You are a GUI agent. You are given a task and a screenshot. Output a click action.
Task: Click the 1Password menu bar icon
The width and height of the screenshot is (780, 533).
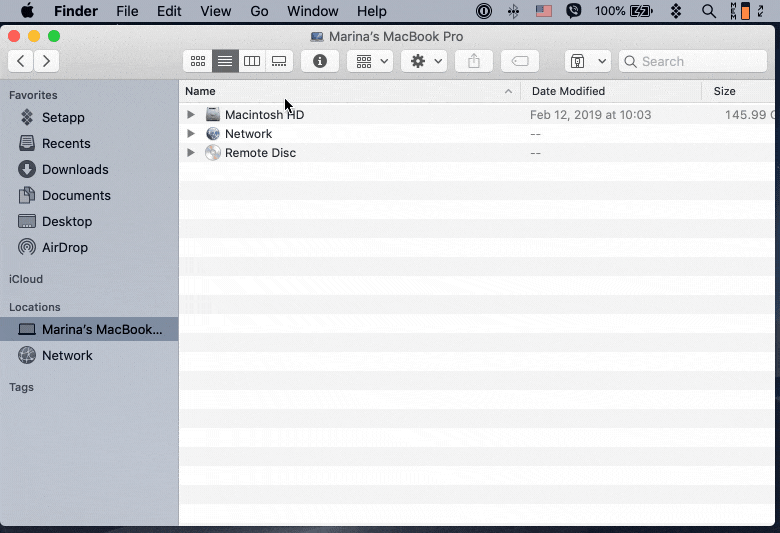click(x=484, y=11)
